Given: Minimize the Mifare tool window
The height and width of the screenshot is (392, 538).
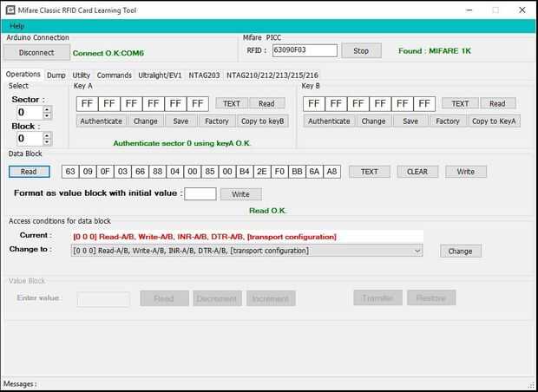Looking at the screenshot, I should (x=469, y=10).
